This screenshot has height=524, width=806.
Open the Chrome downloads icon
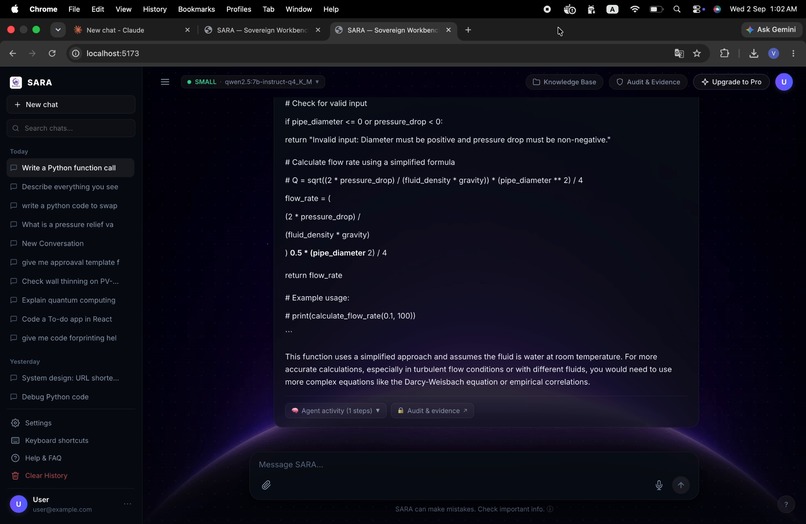click(754, 53)
